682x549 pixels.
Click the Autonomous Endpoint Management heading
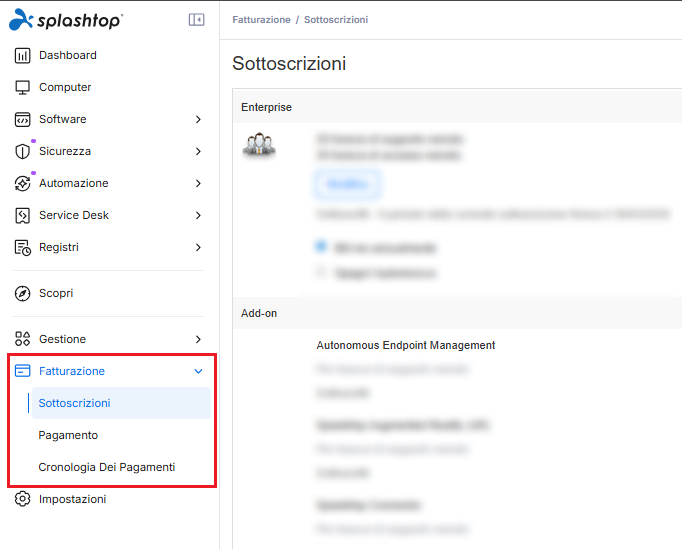point(406,345)
